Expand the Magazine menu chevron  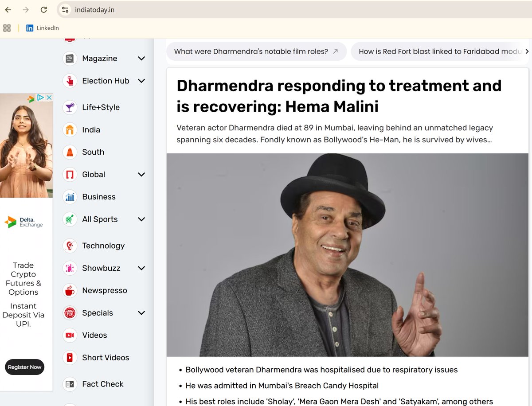[x=141, y=59]
